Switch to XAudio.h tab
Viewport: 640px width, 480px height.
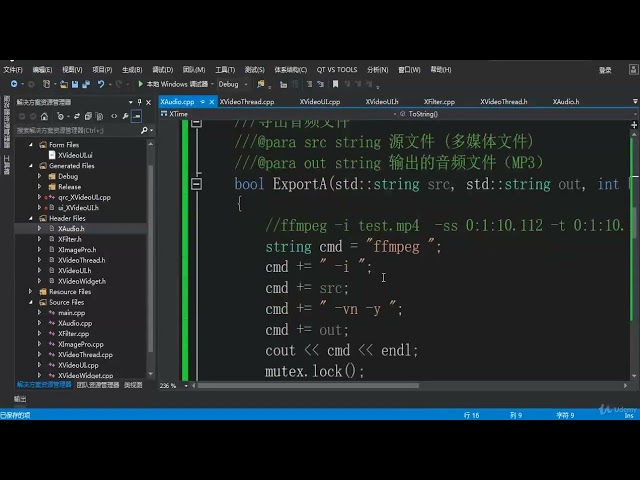(x=566, y=102)
